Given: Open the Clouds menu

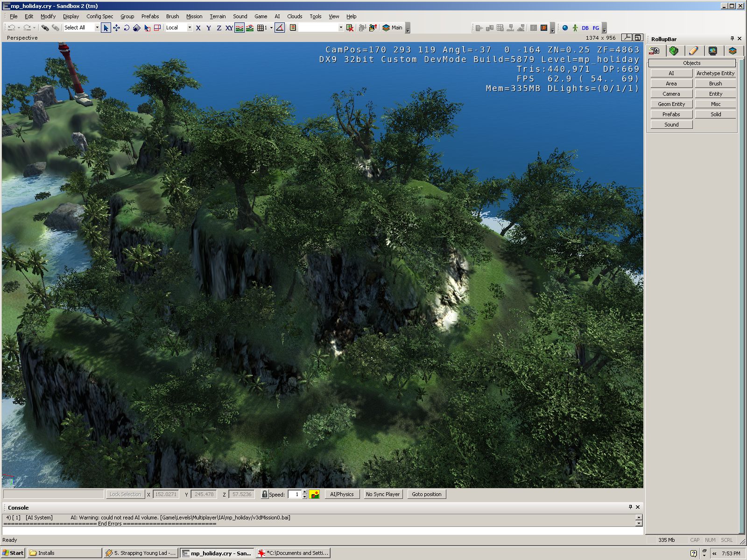Looking at the screenshot, I should (295, 16).
